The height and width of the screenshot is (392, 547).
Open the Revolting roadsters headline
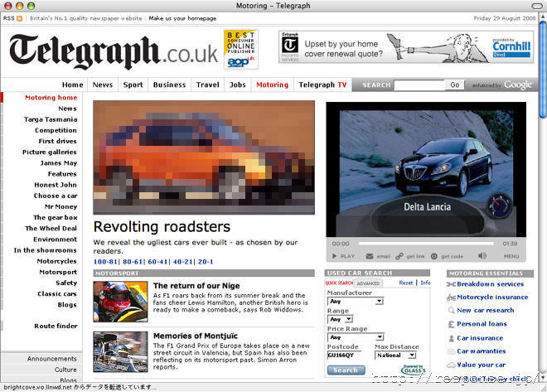click(x=162, y=227)
